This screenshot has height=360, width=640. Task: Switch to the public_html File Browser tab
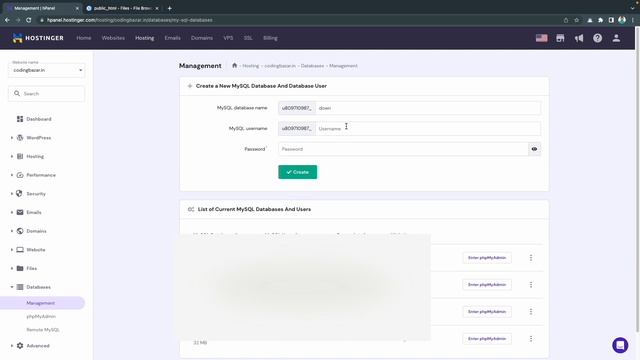(122, 8)
